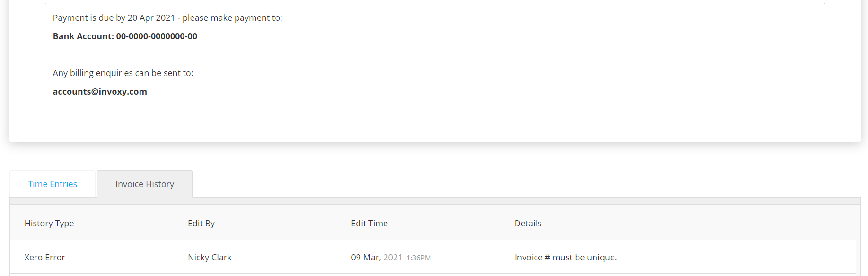Click 'Any billing enquiries can be sent to:'
868x276 pixels.
click(x=123, y=73)
